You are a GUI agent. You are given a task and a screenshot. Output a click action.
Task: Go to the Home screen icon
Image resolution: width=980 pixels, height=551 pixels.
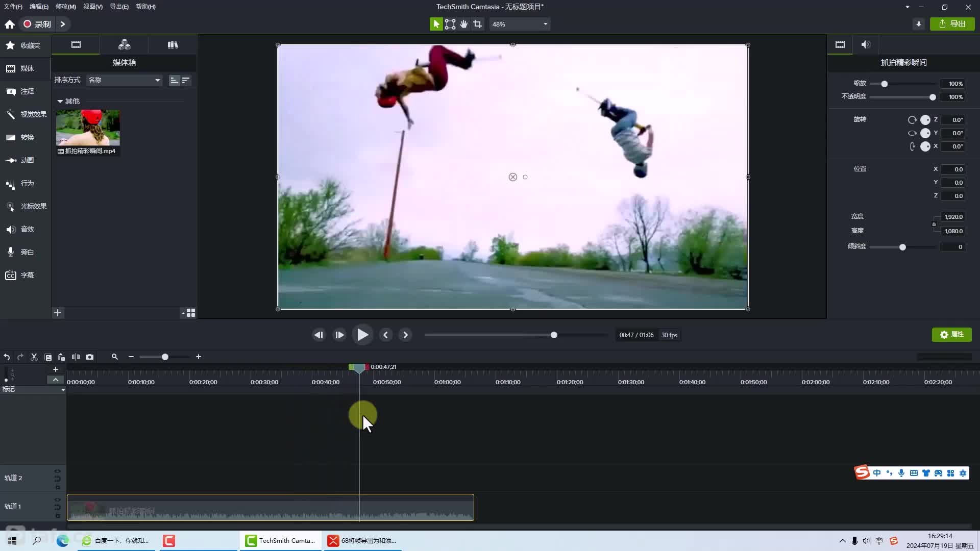pyautogui.click(x=10, y=24)
